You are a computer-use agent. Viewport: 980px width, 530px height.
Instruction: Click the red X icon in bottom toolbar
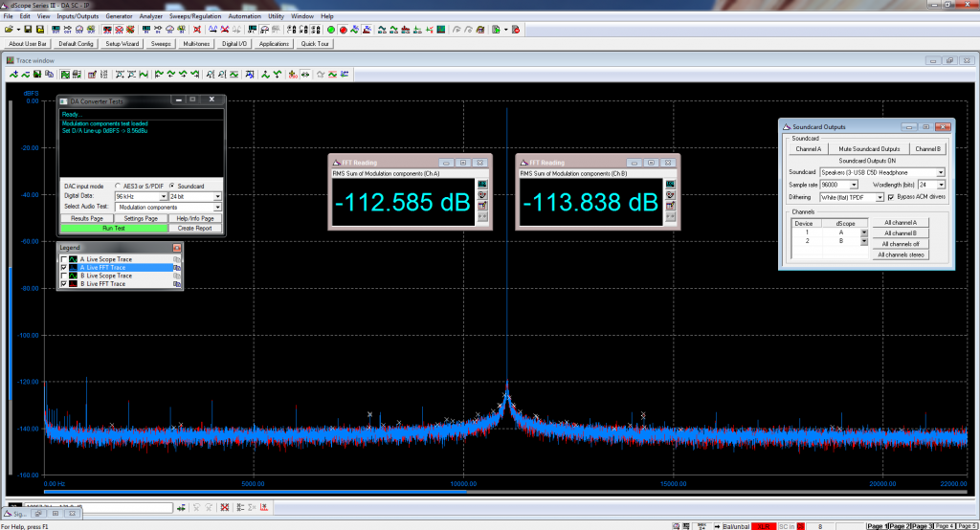coord(225,507)
